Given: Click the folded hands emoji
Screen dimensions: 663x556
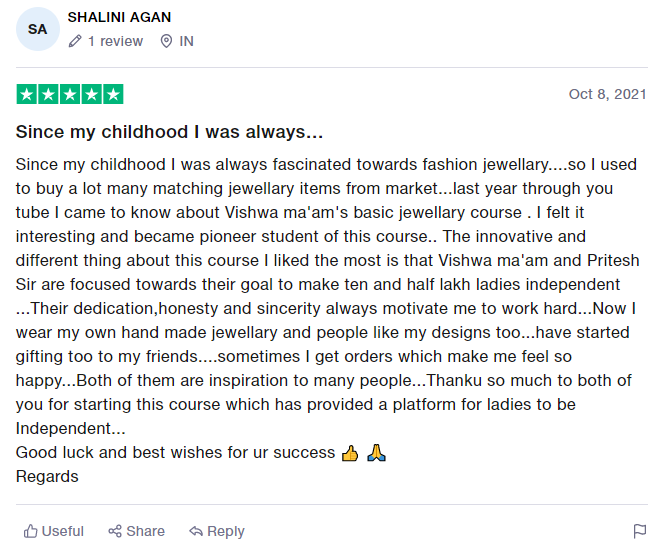Looking at the screenshot, I should coord(376,453).
